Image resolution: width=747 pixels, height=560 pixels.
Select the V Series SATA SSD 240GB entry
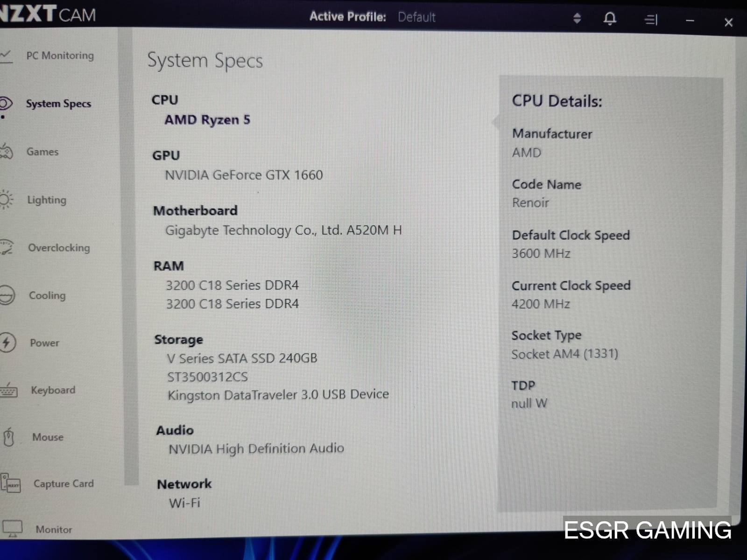242,358
